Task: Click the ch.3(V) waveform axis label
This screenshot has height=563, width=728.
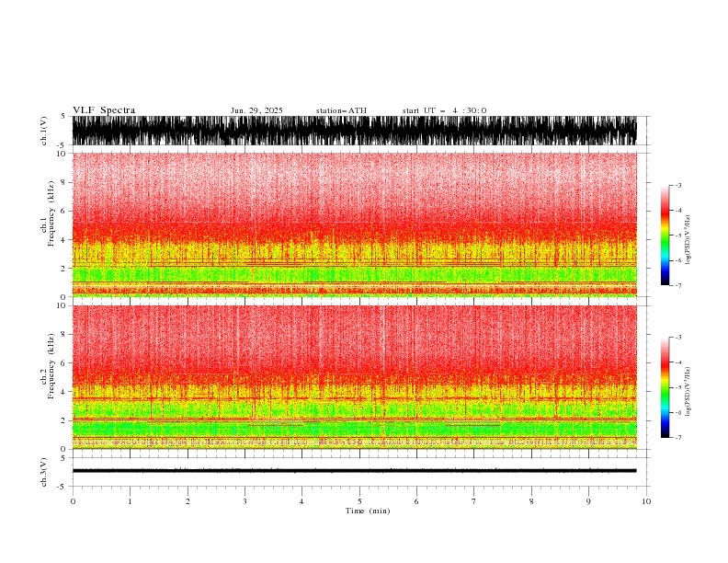Action: (x=44, y=472)
